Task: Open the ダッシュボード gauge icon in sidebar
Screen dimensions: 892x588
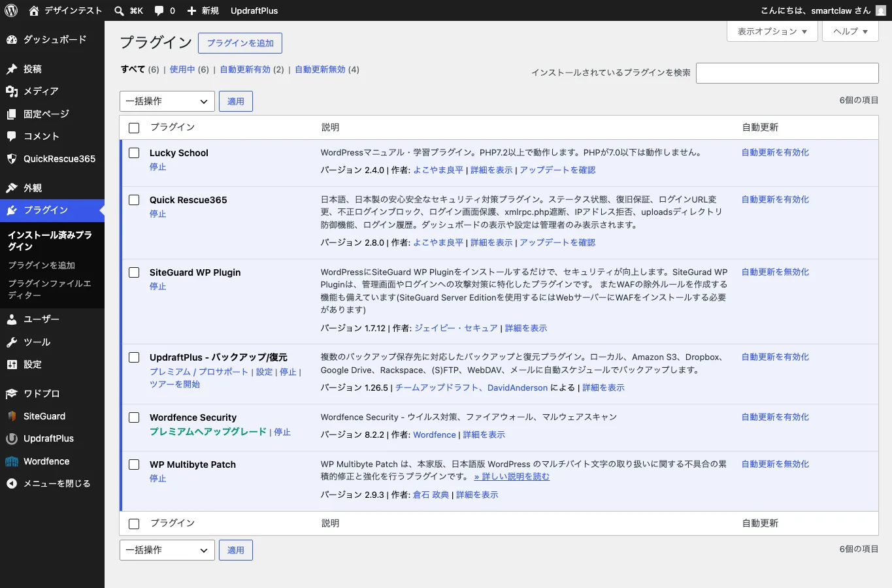Action: [12, 40]
